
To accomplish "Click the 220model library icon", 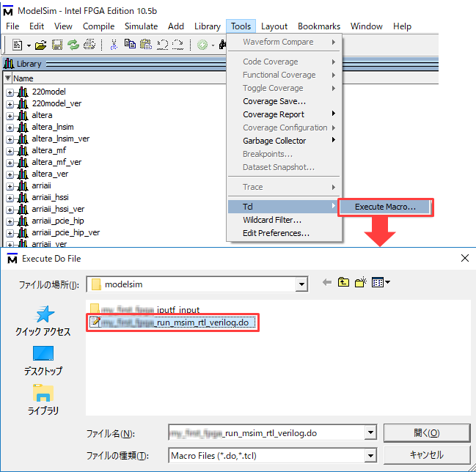I will tap(23, 92).
